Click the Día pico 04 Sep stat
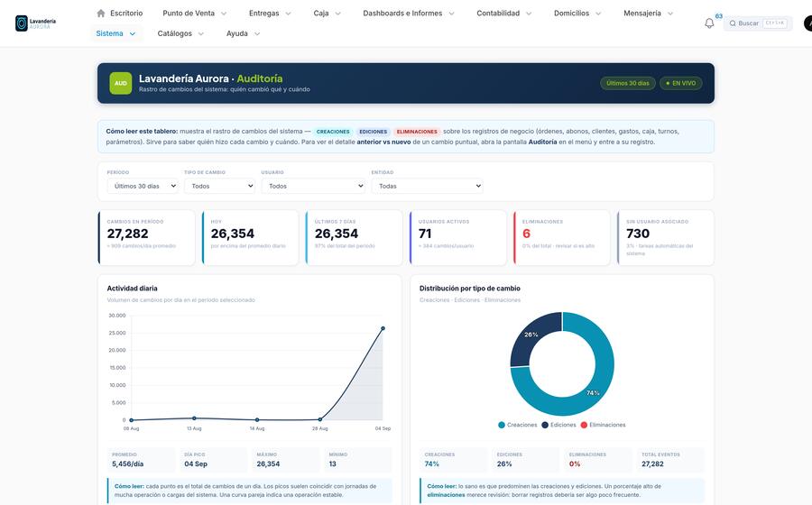This screenshot has width=812, height=505. point(213,460)
